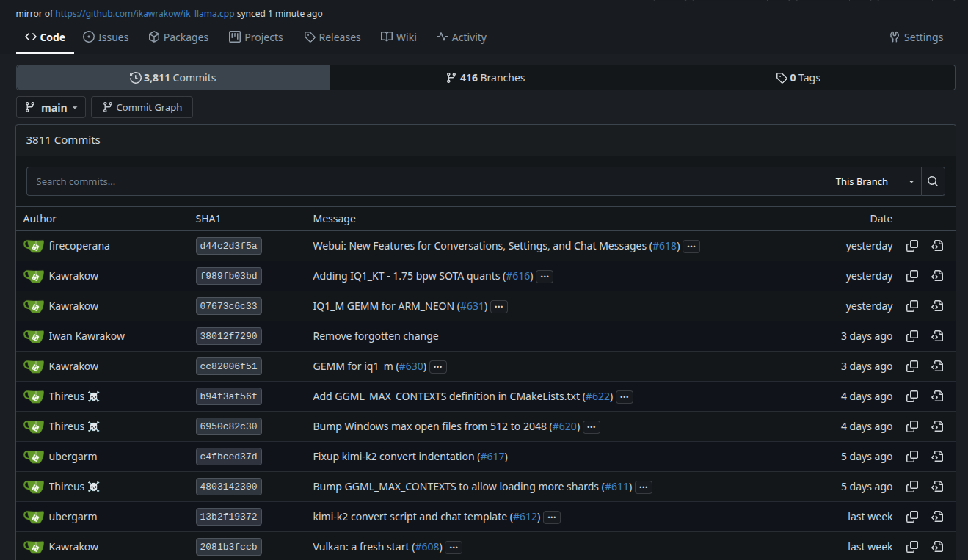Expand commit message details for #608
The height and width of the screenshot is (560, 968).
[x=454, y=548]
